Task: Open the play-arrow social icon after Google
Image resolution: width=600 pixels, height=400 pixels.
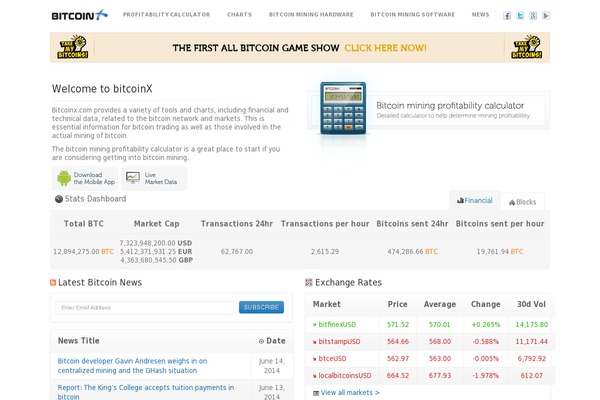Action: point(546,16)
